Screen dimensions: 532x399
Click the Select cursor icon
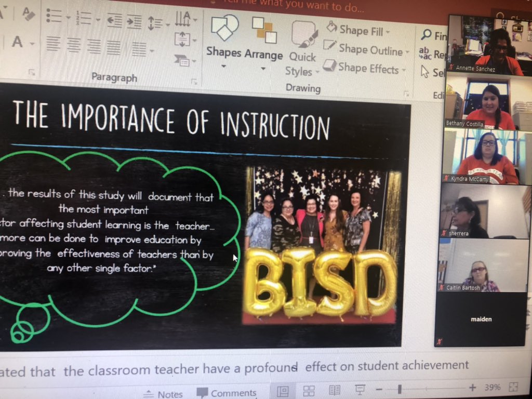coord(424,71)
